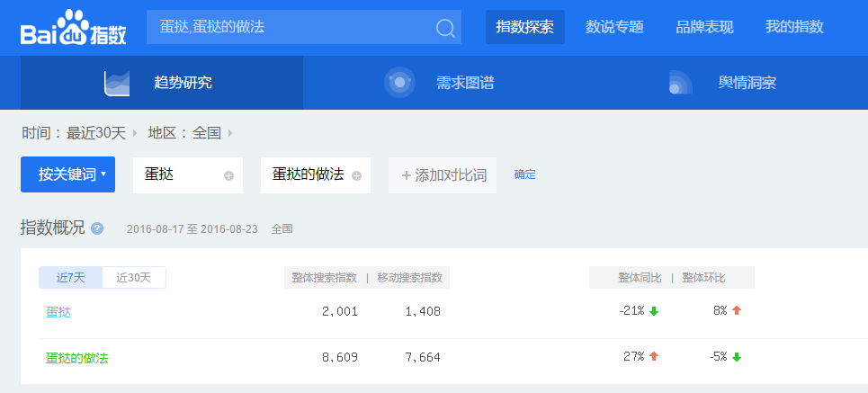Focus the search box containing 蛋挞,蛋挞的做法

tap(303, 27)
